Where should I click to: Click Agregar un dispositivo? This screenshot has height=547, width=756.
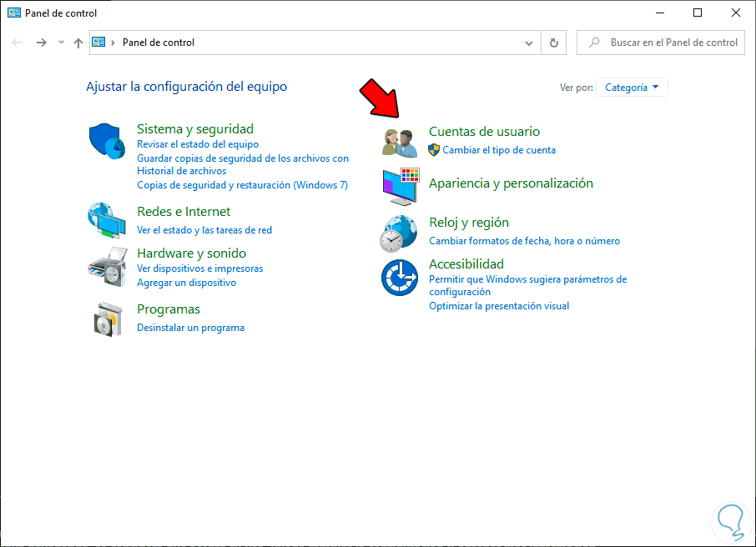pyautogui.click(x=187, y=283)
